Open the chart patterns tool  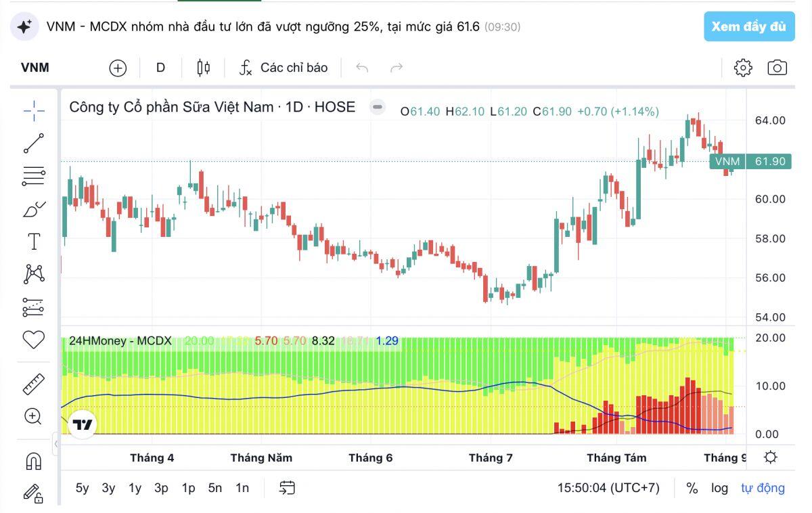[x=34, y=274]
